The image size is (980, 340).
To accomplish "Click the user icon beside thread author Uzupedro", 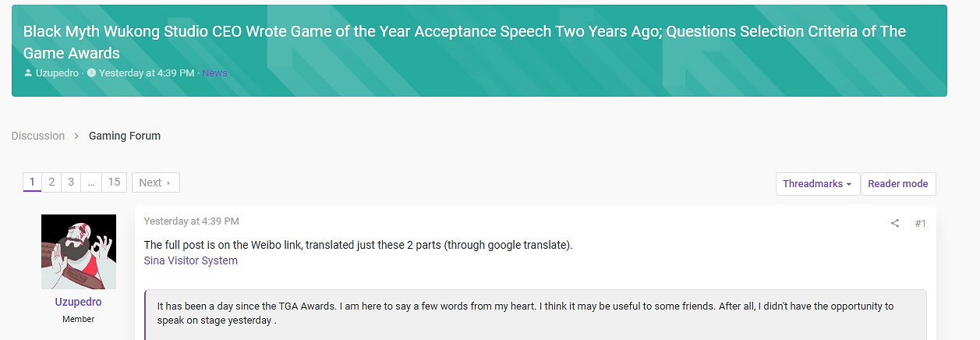I will (28, 73).
